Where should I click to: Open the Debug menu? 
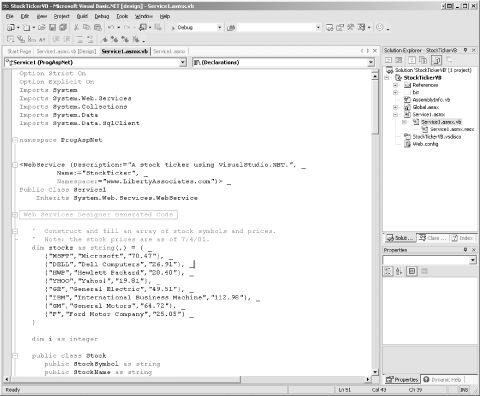point(102,16)
